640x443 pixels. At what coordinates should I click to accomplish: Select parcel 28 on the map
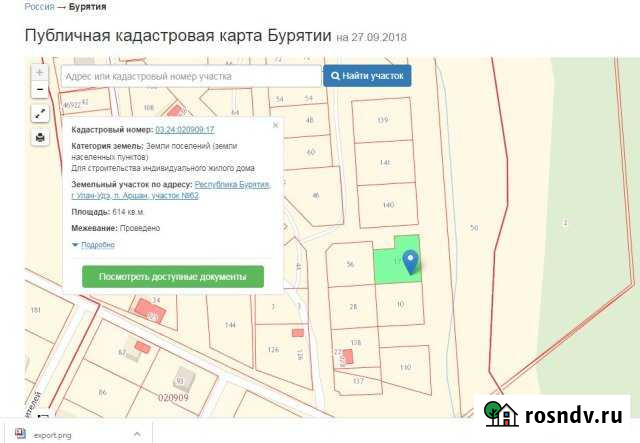pyautogui.click(x=353, y=307)
